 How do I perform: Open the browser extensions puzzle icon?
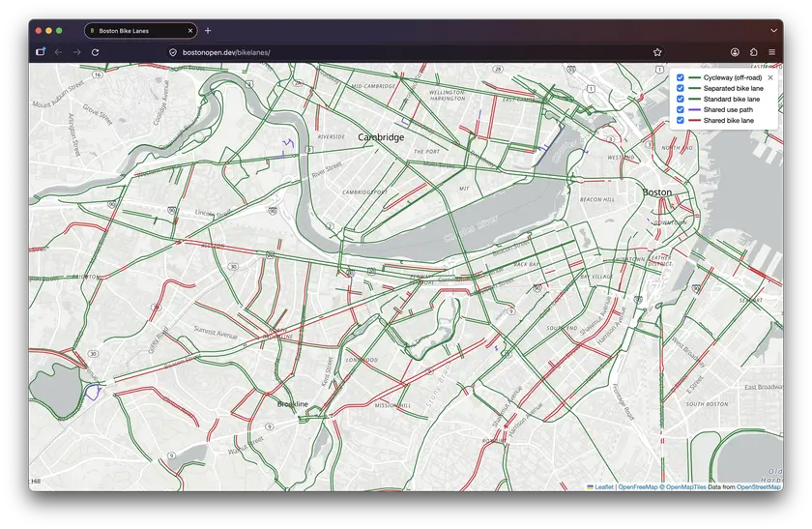pyautogui.click(x=753, y=52)
